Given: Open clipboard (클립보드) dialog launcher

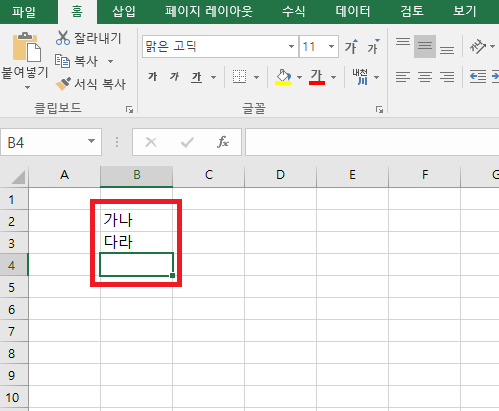Looking at the screenshot, I should [129, 109].
